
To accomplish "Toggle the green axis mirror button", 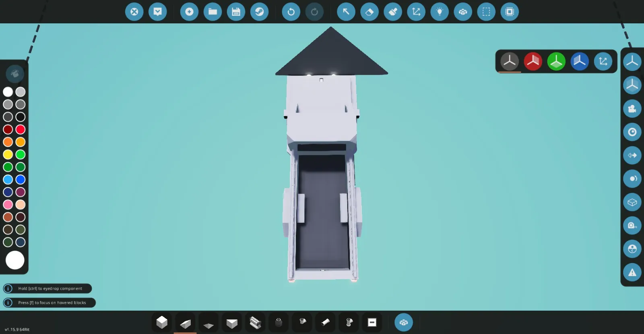I will point(556,61).
